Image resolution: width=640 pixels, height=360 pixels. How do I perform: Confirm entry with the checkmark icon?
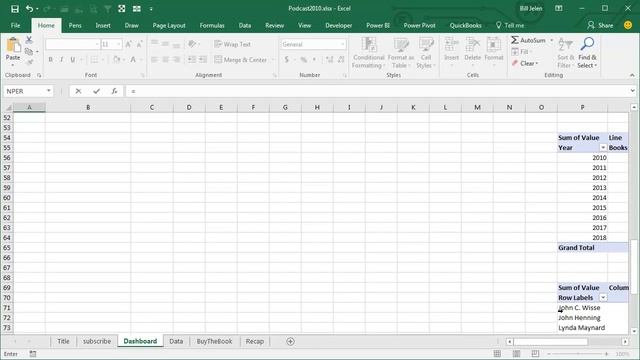[96, 91]
